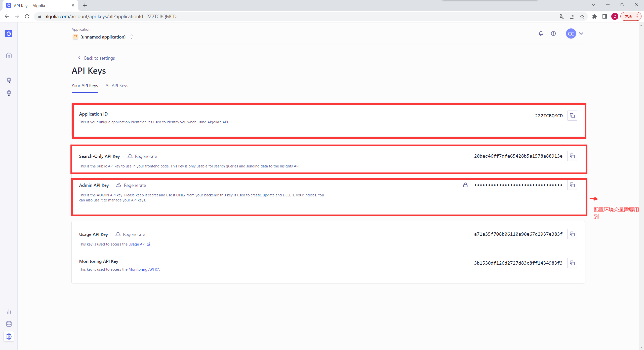This screenshot has width=644, height=350.
Task: Copy the Search-Only API Key
Action: pos(572,156)
